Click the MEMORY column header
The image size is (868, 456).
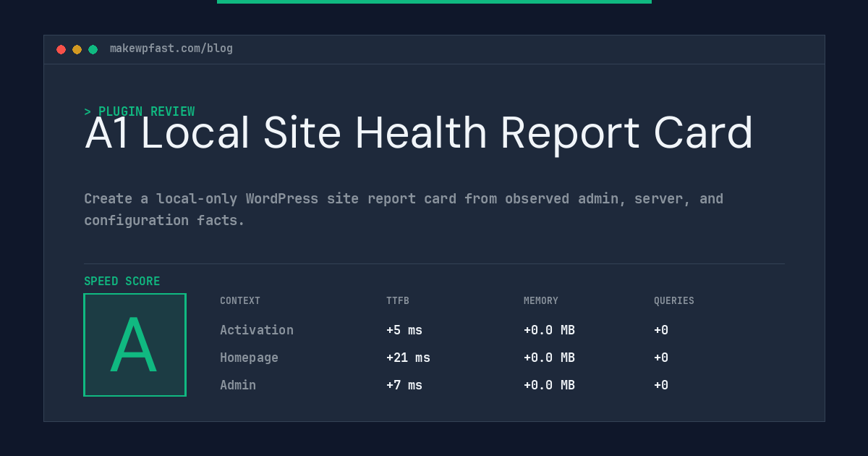point(541,301)
